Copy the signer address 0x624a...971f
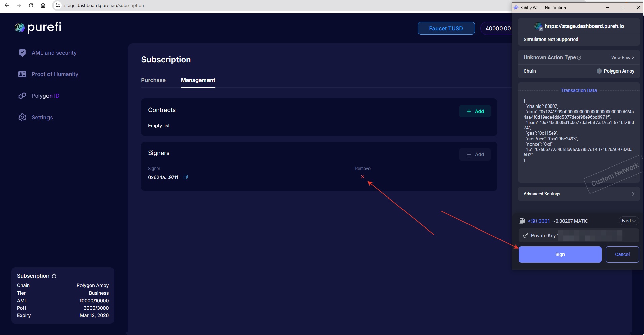Viewport: 644px width, 335px height. [x=185, y=177]
